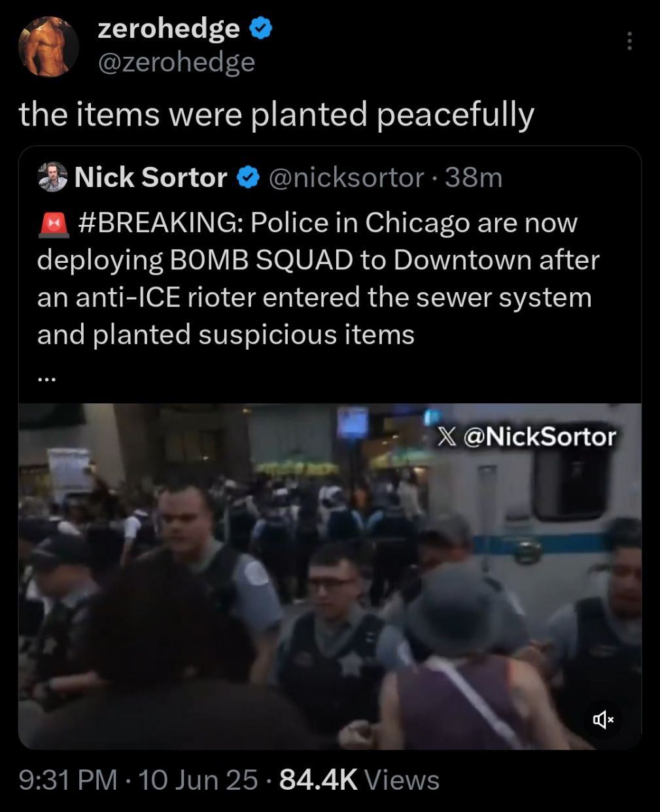The width and height of the screenshot is (660, 812).
Task: Click the X @NickSortor watermark on the video
Action: [527, 437]
